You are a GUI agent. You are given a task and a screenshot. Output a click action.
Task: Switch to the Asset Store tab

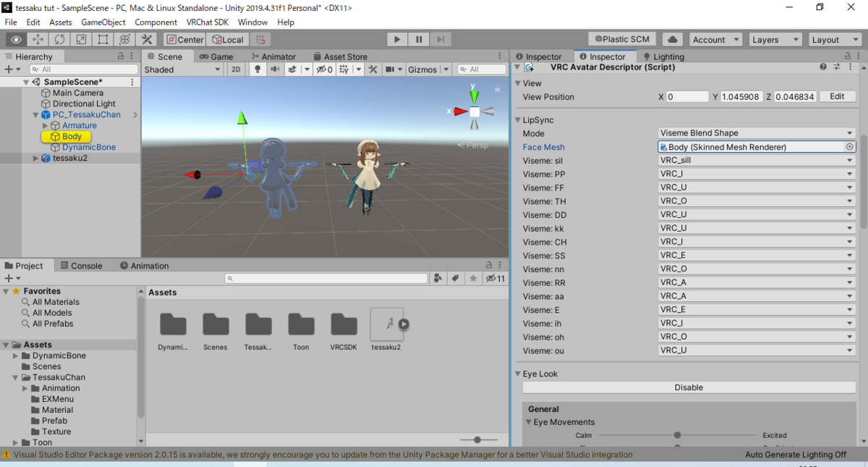340,56
